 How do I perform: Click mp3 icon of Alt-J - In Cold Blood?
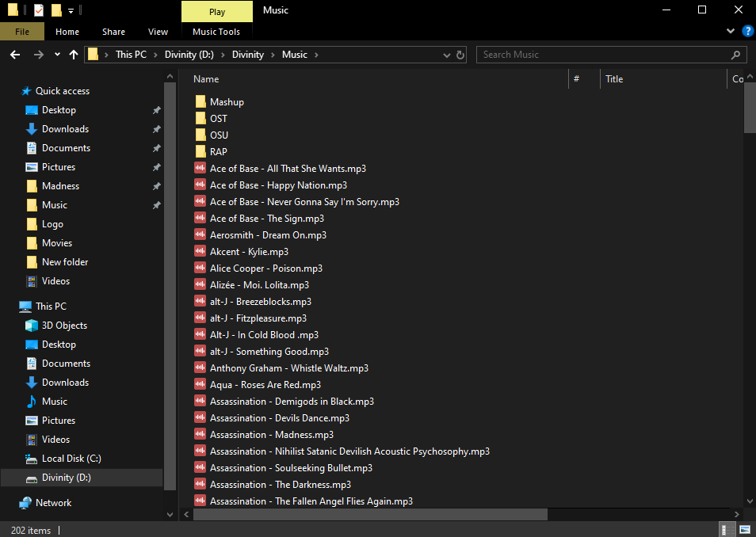200,334
